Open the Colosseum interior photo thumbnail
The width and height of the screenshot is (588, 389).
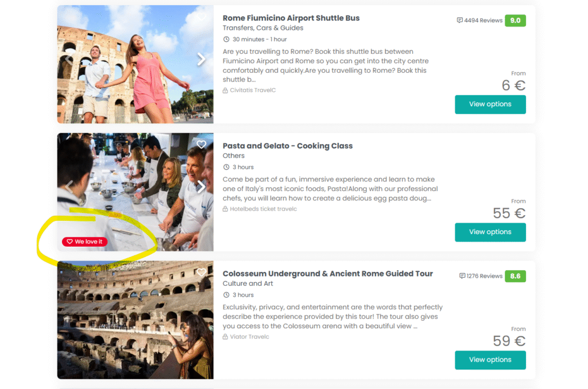[136, 320]
